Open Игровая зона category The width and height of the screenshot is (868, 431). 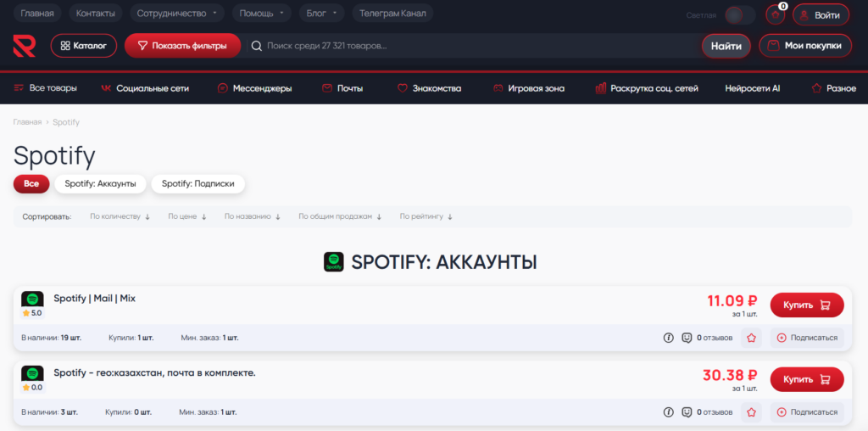[x=529, y=88]
